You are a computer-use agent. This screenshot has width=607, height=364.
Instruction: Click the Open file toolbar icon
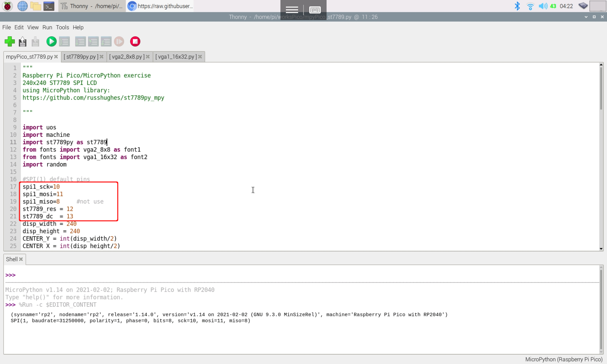[x=22, y=42]
